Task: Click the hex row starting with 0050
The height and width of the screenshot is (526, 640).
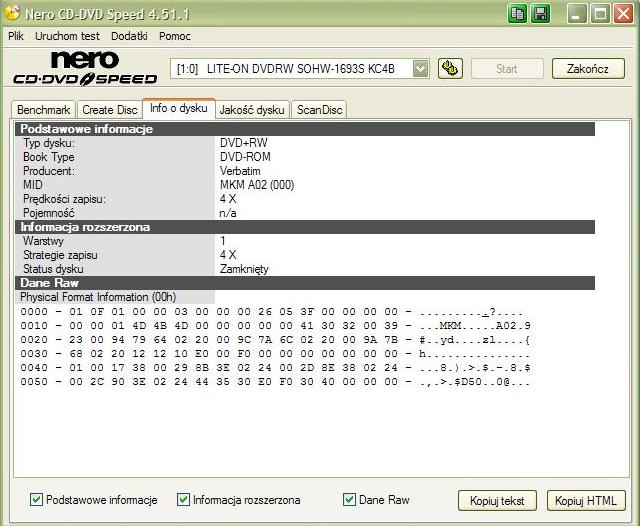Action: pyautogui.click(x=275, y=382)
